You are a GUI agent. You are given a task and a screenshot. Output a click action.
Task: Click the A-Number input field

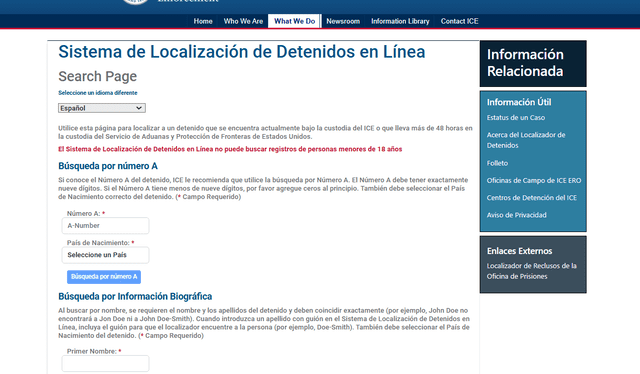(x=105, y=225)
